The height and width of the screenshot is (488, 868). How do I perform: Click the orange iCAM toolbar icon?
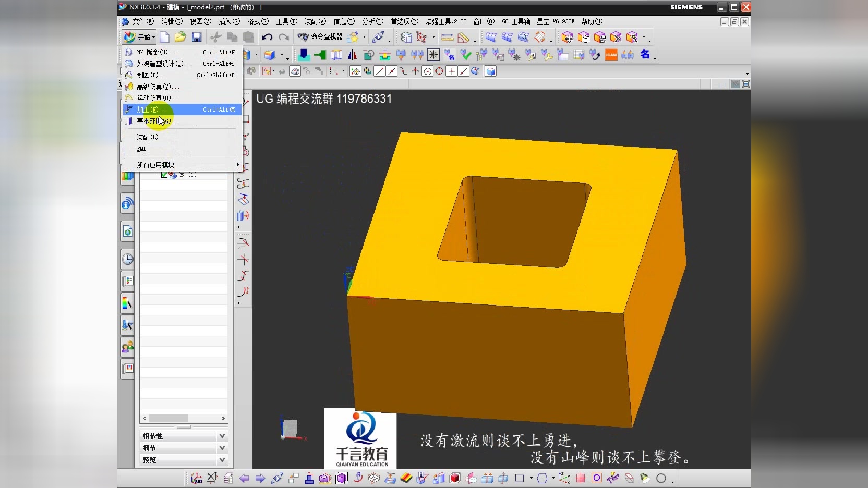click(x=611, y=55)
